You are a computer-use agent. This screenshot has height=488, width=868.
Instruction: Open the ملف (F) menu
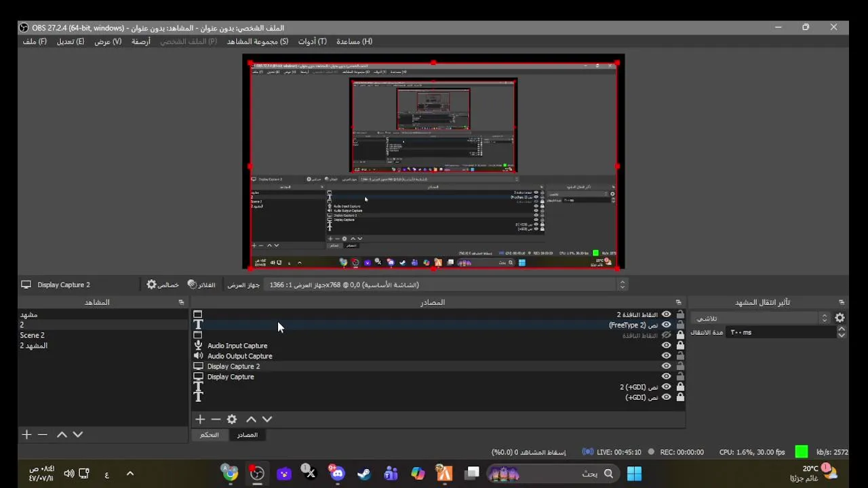click(x=35, y=41)
